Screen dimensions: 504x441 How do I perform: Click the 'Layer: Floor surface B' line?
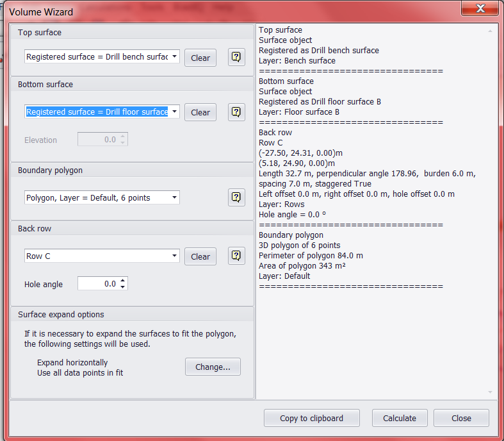[299, 112]
